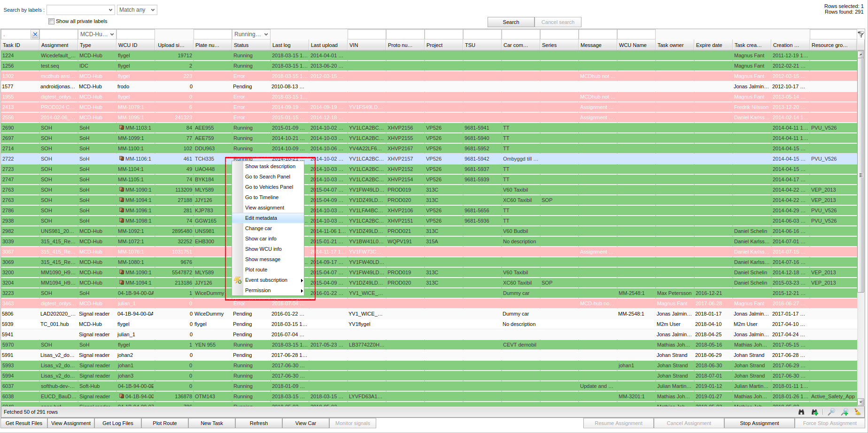The height and width of the screenshot is (433, 868).
Task: Click the table's vertical scrollbar
Action: (860, 188)
